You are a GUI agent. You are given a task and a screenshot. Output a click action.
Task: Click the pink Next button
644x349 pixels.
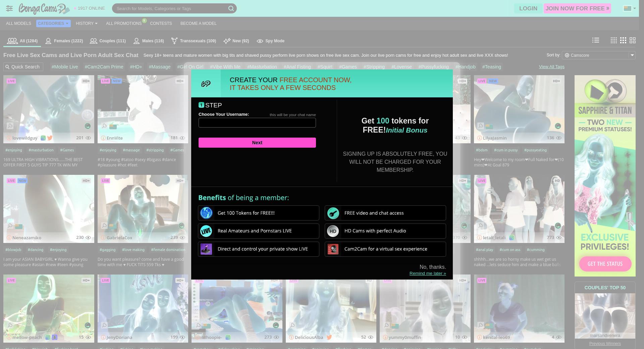257,143
